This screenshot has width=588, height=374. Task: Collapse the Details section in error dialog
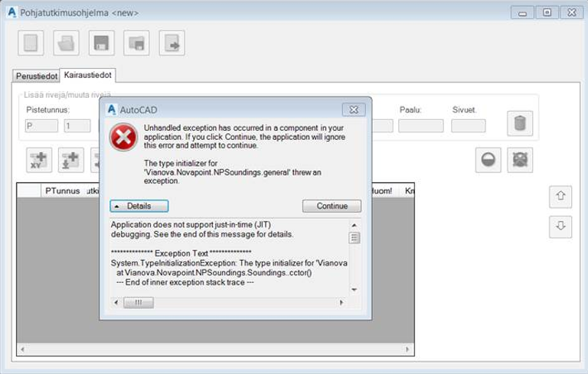(x=139, y=206)
